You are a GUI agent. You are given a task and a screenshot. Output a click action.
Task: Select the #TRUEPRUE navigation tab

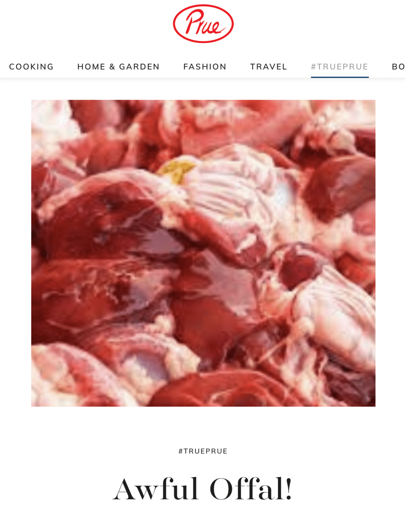click(x=340, y=66)
